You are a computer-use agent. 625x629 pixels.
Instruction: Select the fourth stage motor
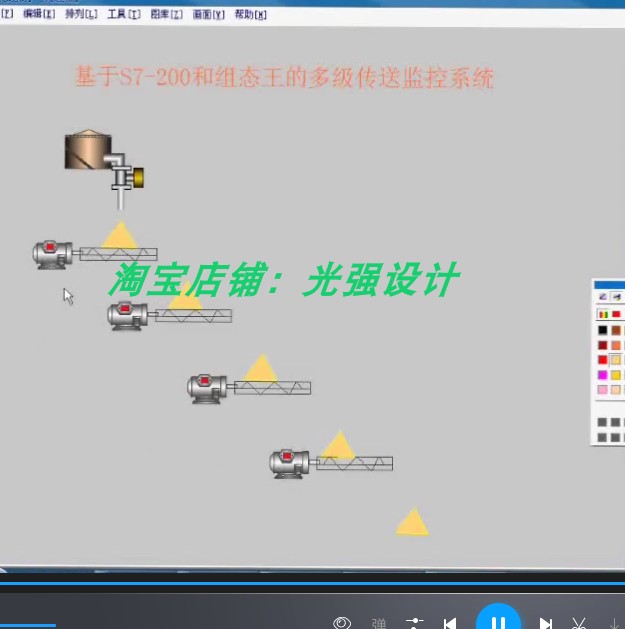(x=289, y=464)
